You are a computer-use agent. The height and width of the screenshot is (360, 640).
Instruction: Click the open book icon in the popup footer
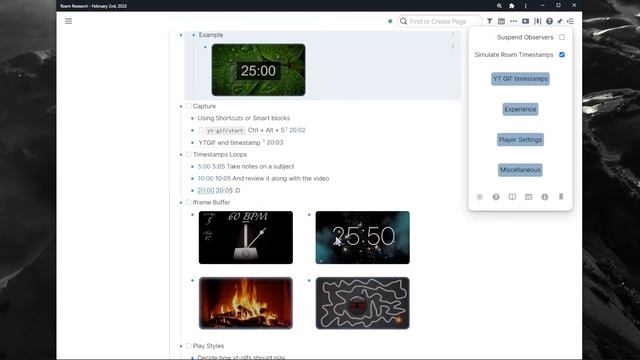coord(512,197)
